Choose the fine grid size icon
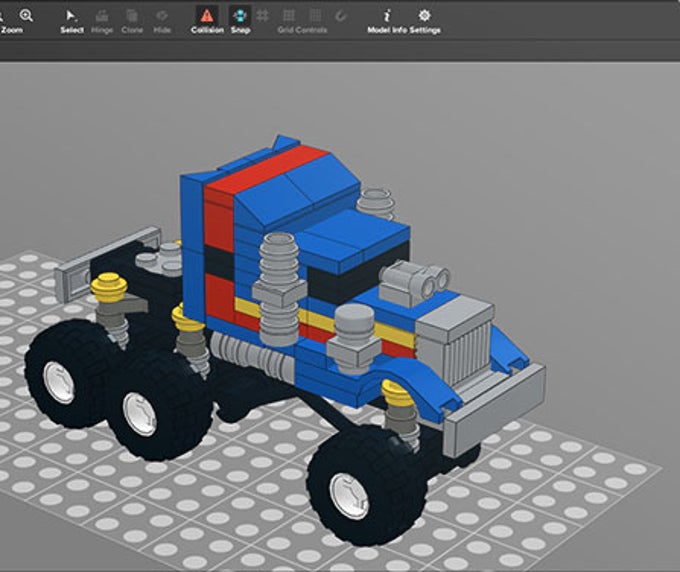Image resolution: width=680 pixels, height=572 pixels. [315, 16]
